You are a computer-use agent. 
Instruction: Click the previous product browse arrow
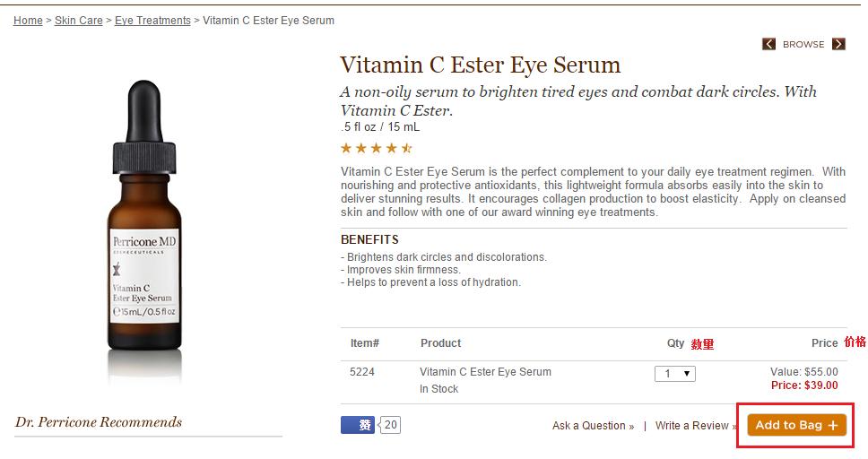pyautogui.click(x=768, y=44)
